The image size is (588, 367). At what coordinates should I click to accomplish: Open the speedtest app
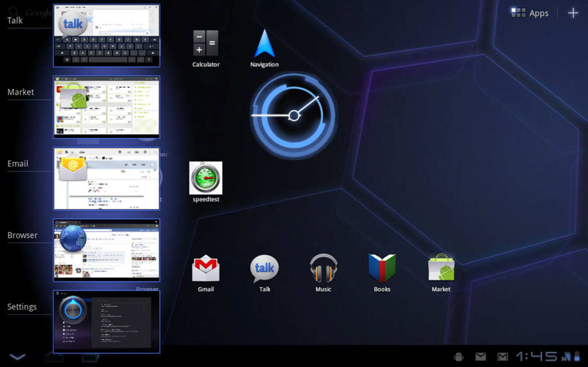[x=206, y=182]
